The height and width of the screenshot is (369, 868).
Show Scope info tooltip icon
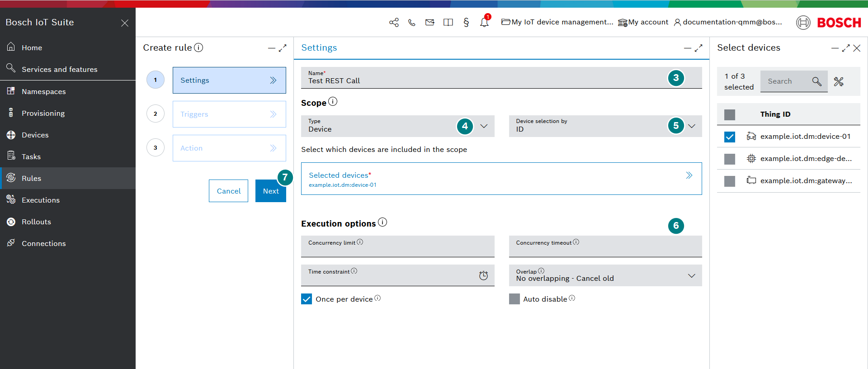coord(333,102)
